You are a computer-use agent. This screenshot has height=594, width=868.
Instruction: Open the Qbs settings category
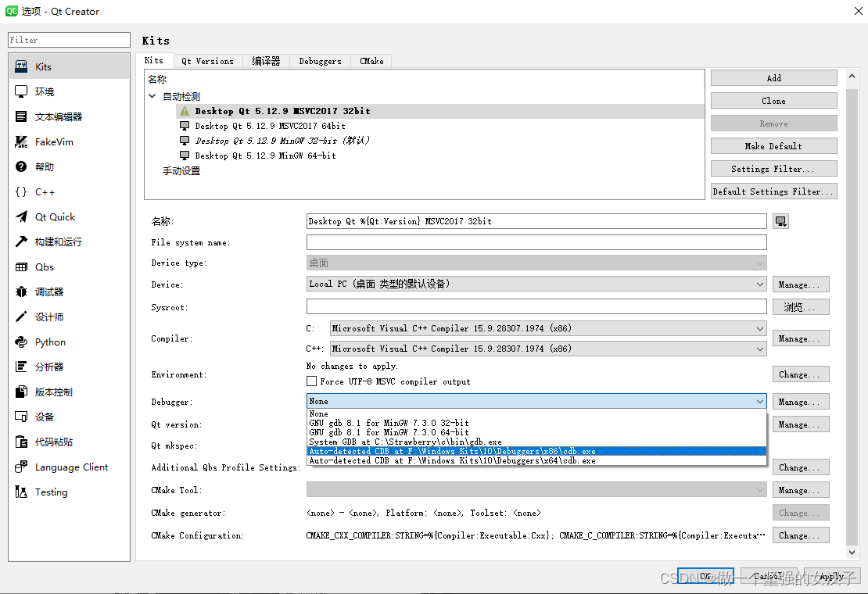pyautogui.click(x=69, y=267)
